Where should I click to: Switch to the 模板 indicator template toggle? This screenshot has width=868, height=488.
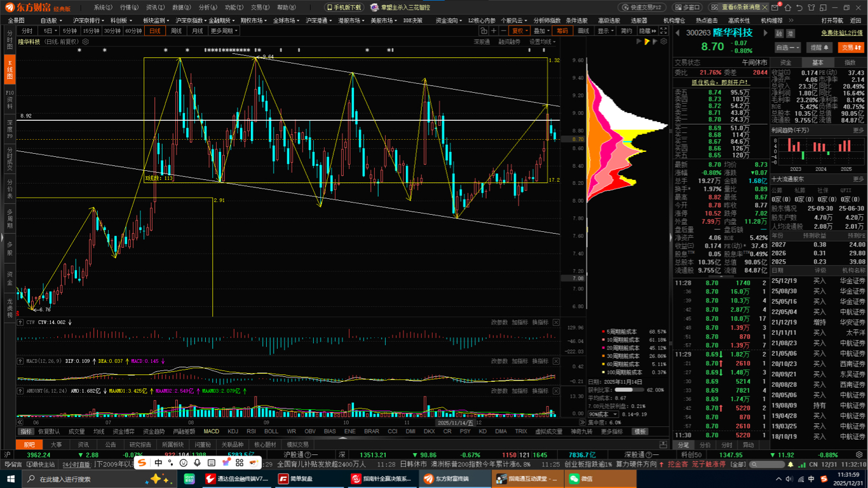coord(641,431)
